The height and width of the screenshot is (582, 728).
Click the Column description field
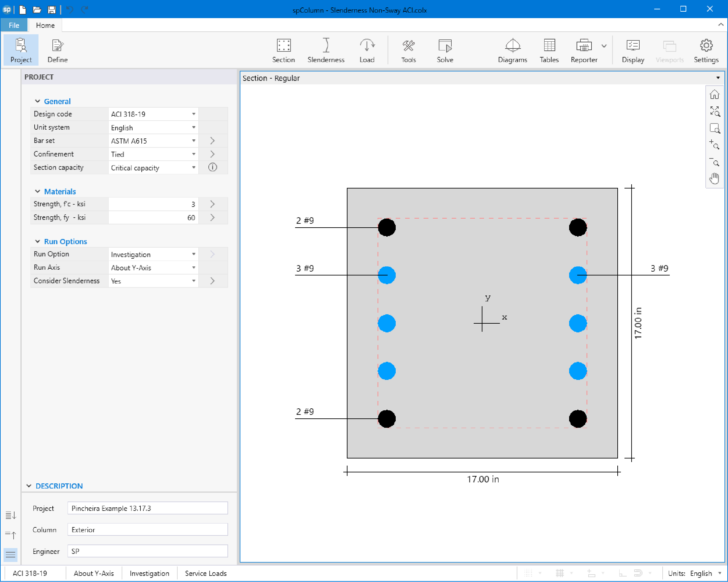click(x=148, y=530)
